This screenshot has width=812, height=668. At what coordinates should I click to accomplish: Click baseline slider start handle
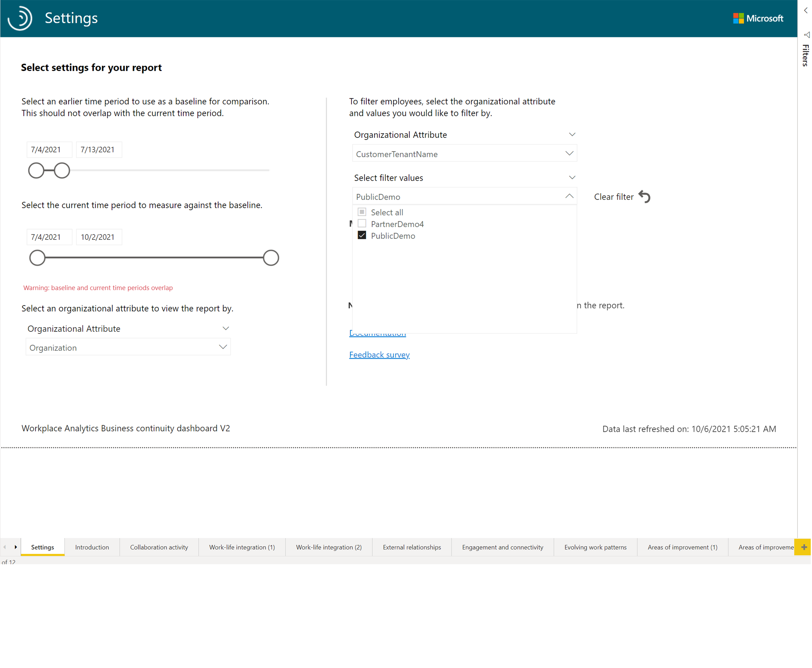36,170
